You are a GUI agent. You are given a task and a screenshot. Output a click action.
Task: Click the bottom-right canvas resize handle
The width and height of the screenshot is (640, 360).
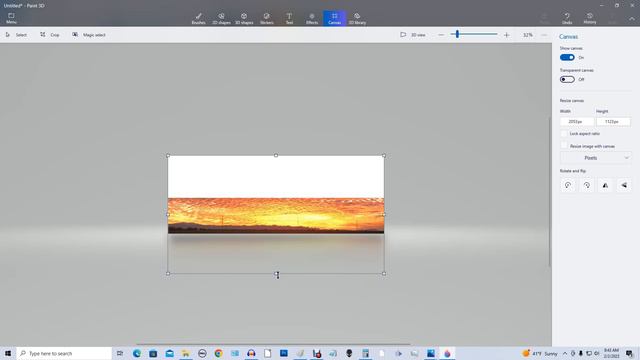tap(384, 274)
